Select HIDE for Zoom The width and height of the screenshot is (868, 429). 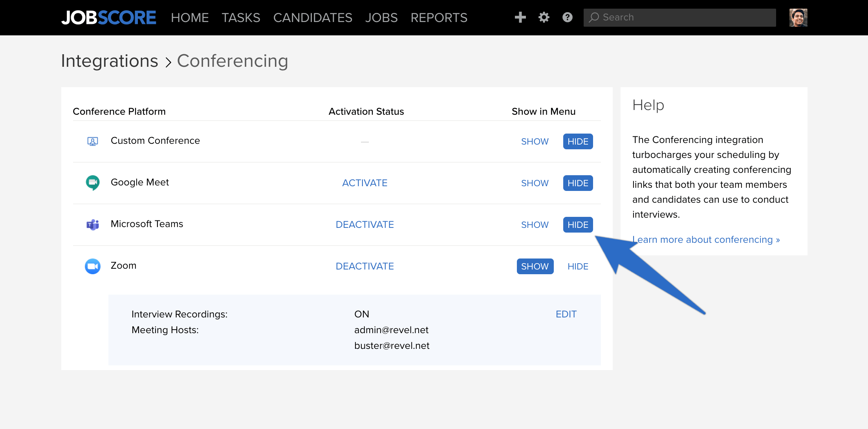[x=578, y=266]
